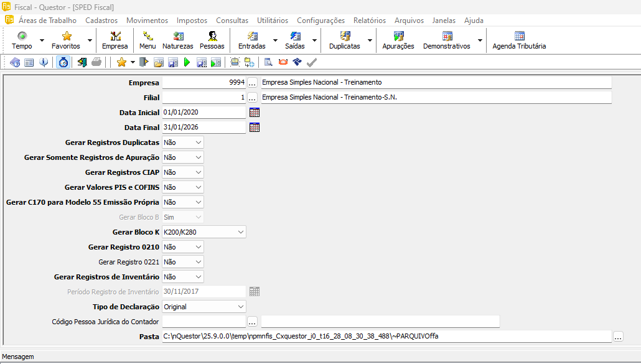
Task: Open the Tipo de Declaração dropdown
Action: point(240,307)
